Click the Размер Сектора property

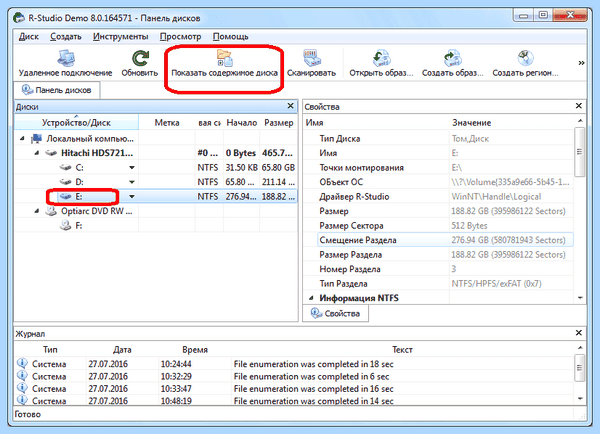(x=351, y=225)
